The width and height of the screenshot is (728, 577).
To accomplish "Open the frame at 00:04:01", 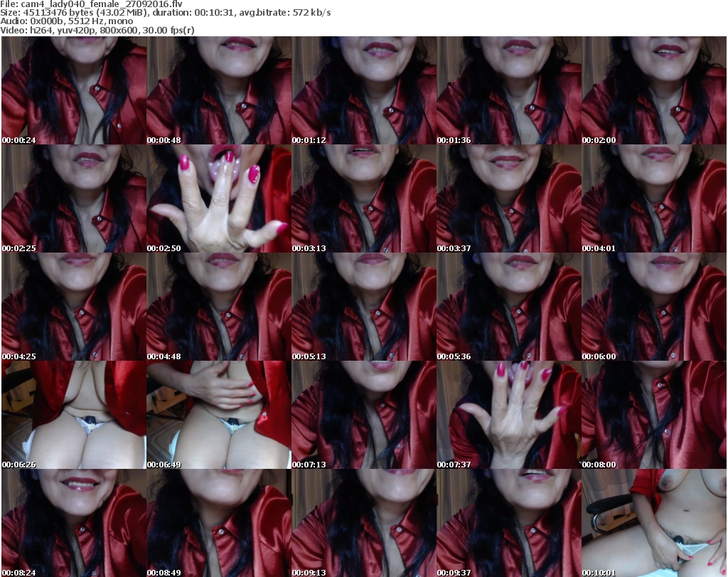I will (654, 198).
